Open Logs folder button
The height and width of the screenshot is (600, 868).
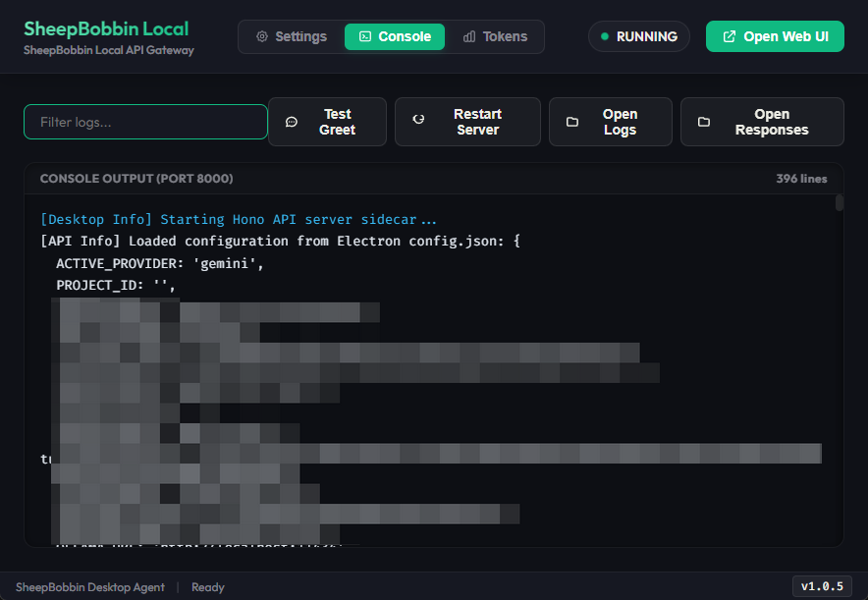[611, 122]
